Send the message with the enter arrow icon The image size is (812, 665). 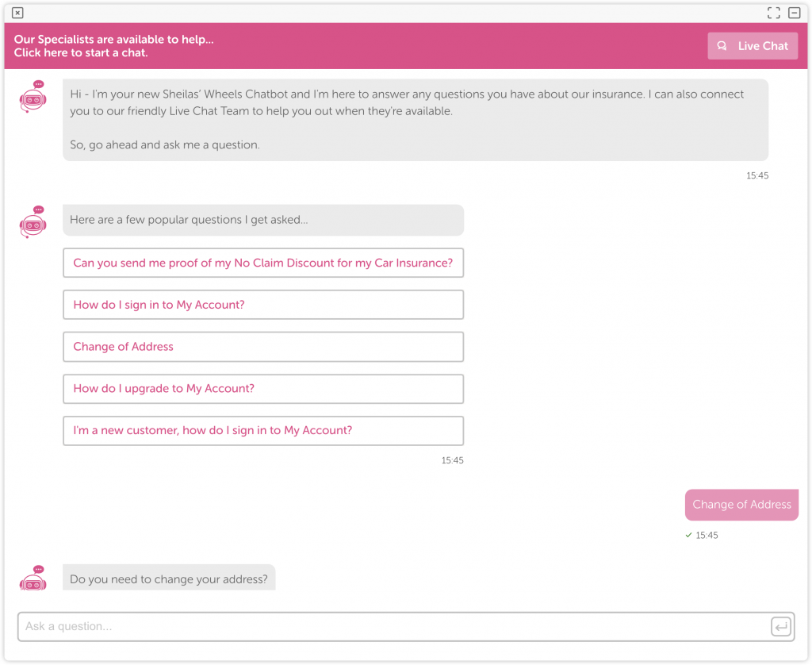point(781,627)
